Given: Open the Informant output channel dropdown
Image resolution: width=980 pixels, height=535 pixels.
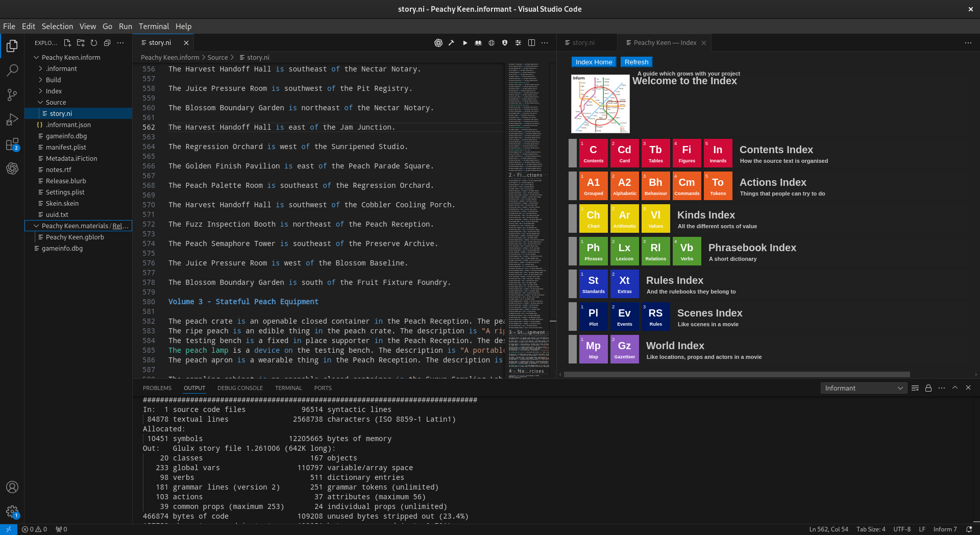Looking at the screenshot, I should click(x=864, y=388).
